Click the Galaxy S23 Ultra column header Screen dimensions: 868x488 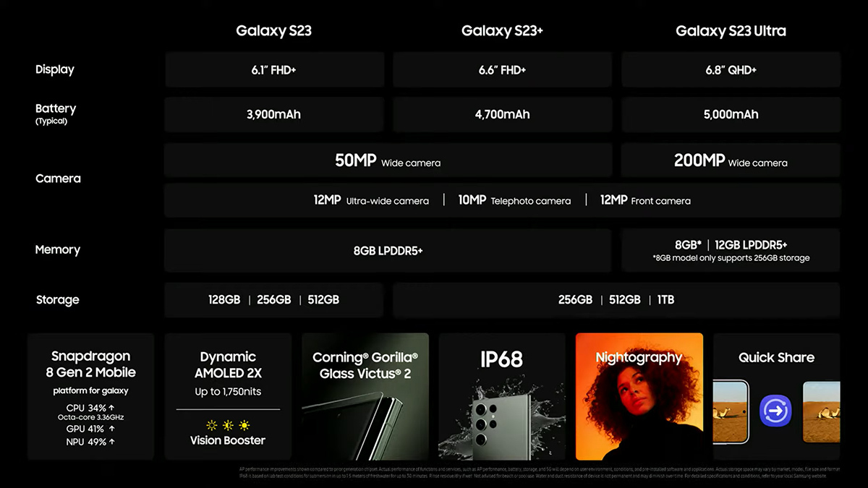(731, 31)
